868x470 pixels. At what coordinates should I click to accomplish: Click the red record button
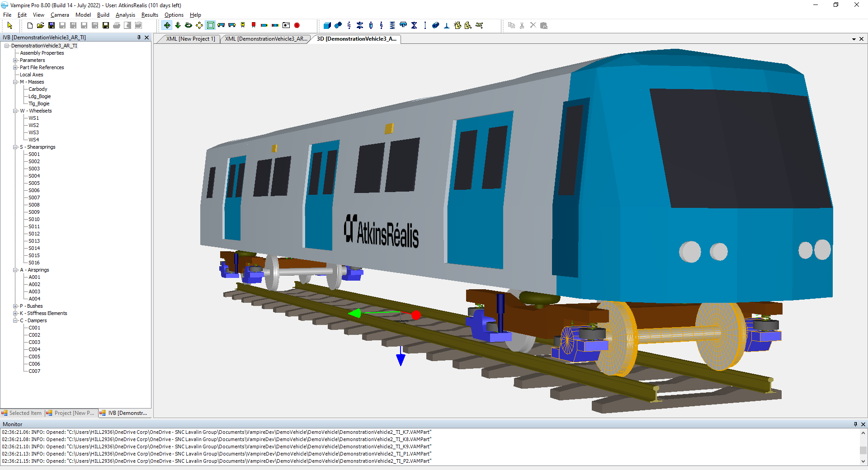(x=297, y=25)
